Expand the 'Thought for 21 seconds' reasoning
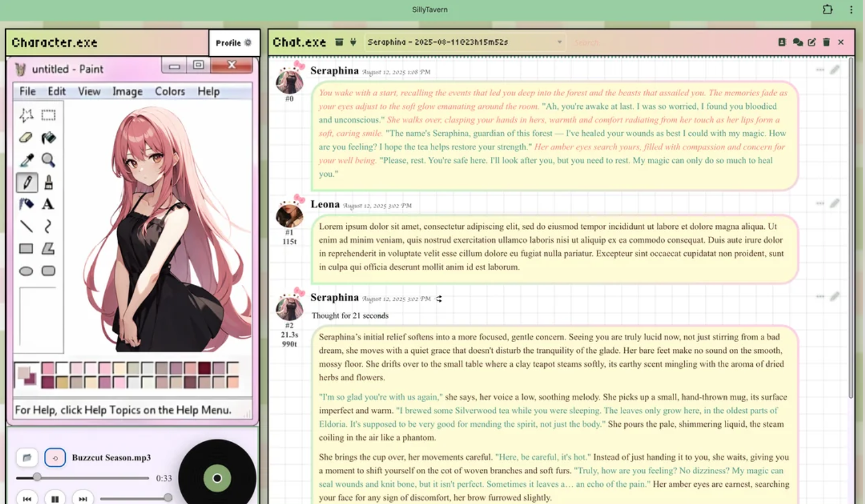 click(350, 316)
